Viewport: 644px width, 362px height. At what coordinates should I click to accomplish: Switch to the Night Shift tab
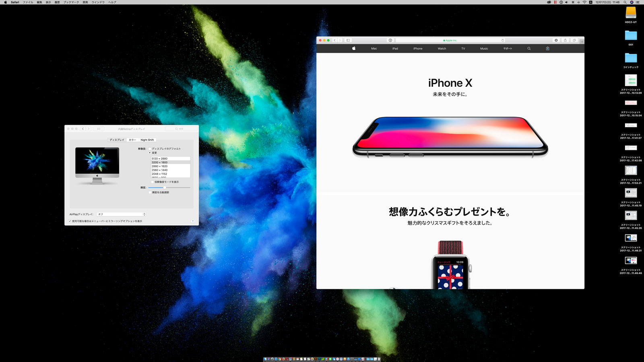click(x=147, y=140)
